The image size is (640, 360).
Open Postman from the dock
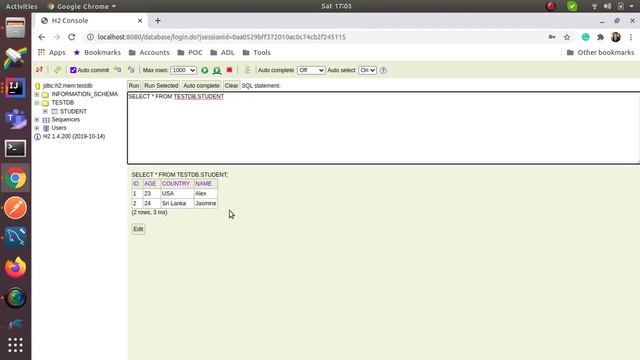[16, 208]
